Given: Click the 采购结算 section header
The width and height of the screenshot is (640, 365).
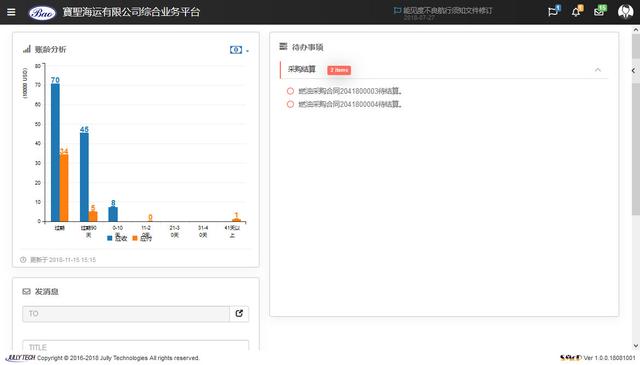Looking at the screenshot, I should click(444, 70).
